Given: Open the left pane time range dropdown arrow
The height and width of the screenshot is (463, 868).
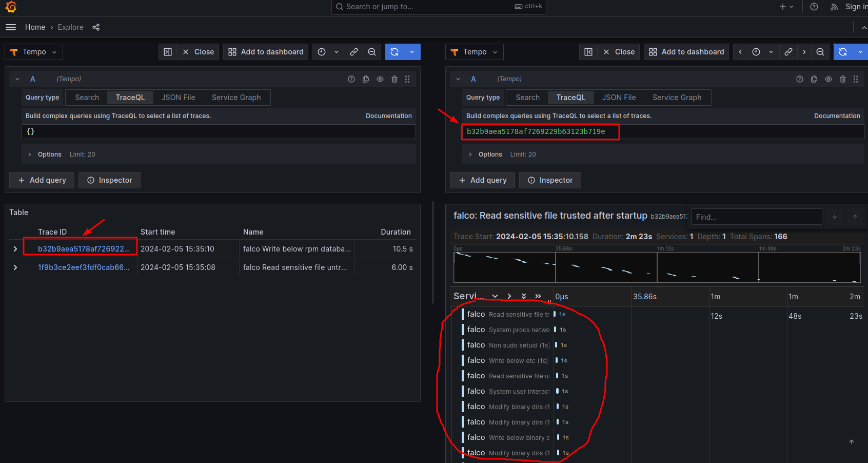Looking at the screenshot, I should coord(337,52).
